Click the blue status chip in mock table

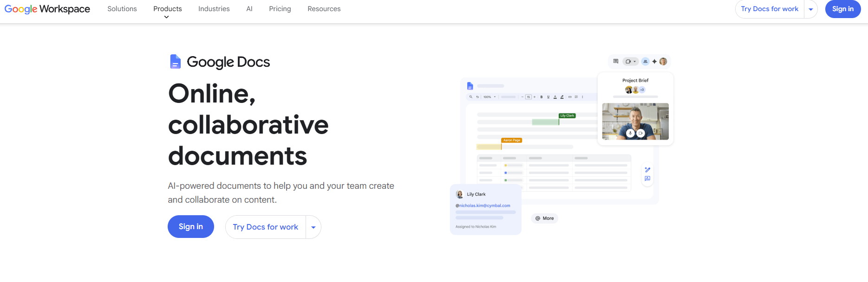513,173
